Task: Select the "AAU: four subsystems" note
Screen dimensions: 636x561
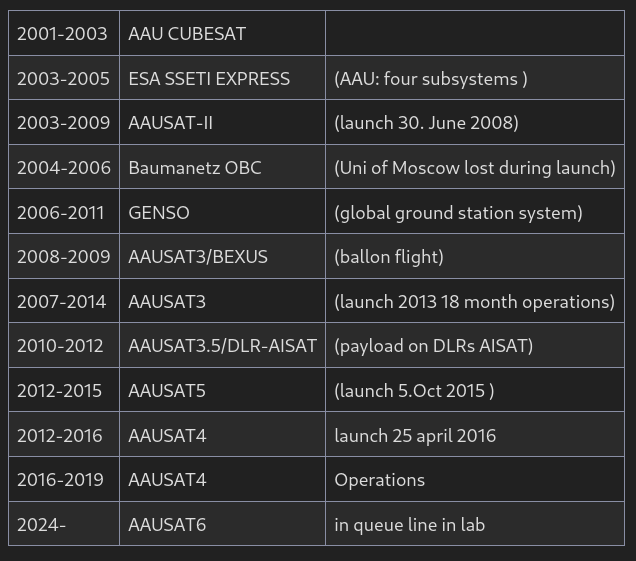Action: (x=430, y=79)
